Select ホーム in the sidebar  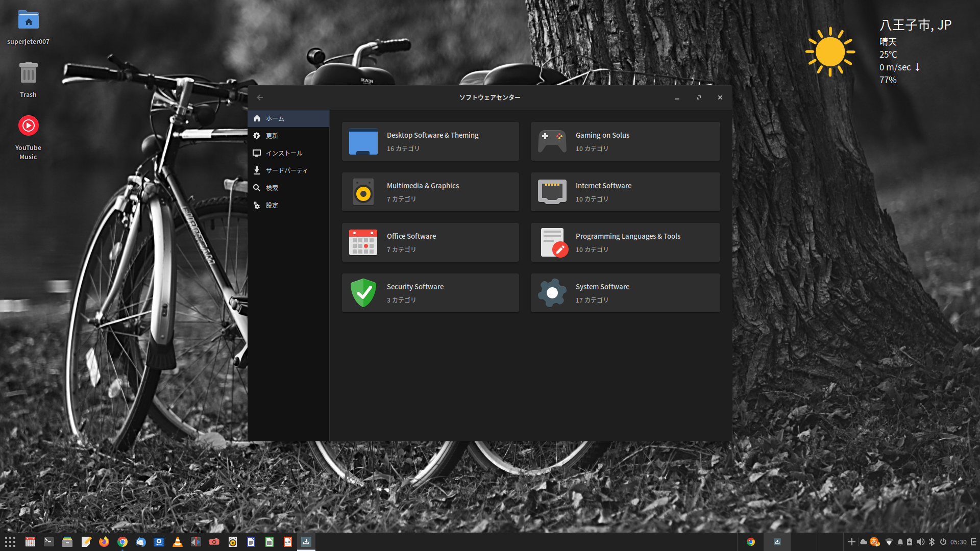pos(288,118)
